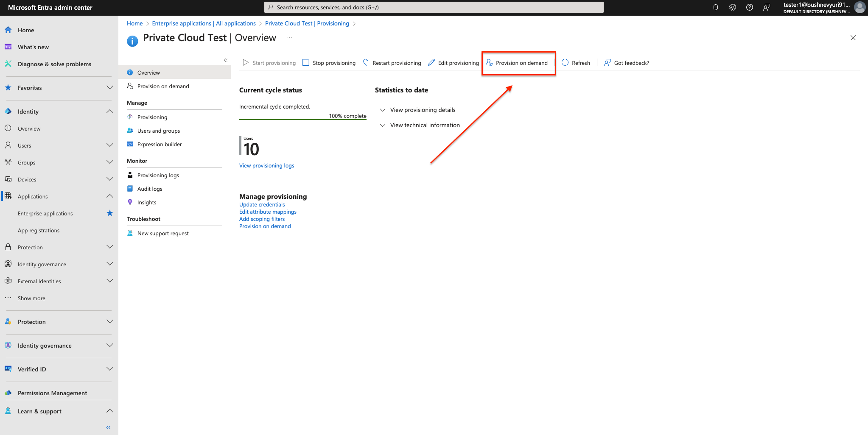Open the help question mark icon

(750, 7)
